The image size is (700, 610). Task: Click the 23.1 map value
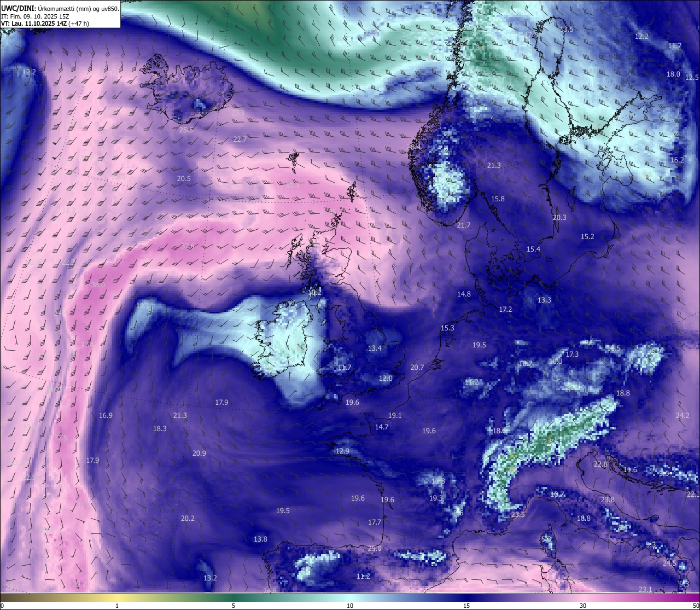click(x=645, y=590)
